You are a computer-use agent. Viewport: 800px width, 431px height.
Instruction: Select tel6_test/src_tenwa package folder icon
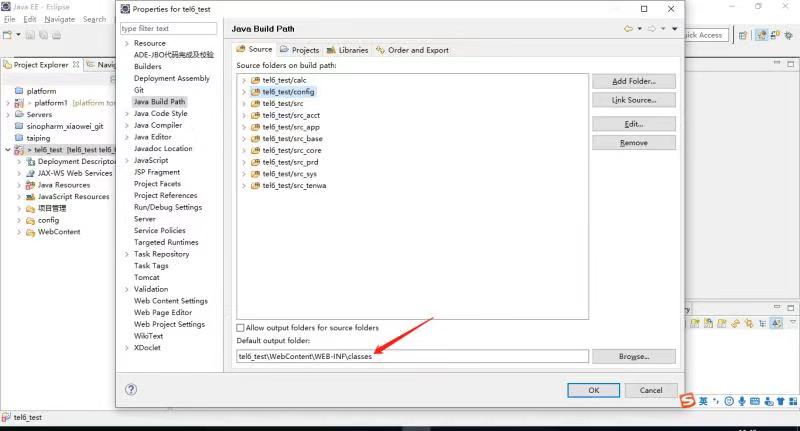(x=256, y=186)
